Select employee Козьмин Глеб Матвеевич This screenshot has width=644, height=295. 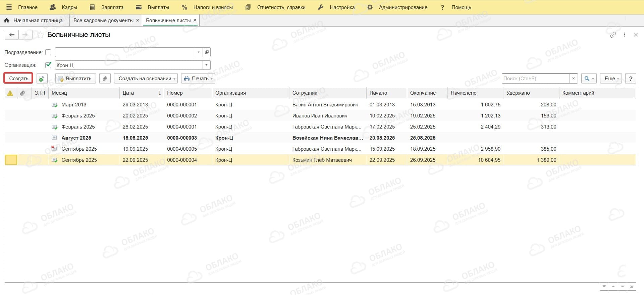pyautogui.click(x=322, y=160)
